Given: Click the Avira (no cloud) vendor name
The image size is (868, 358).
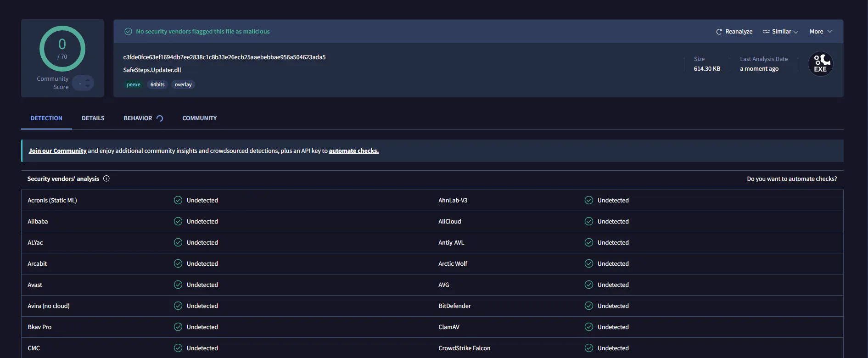Looking at the screenshot, I should coord(49,306).
